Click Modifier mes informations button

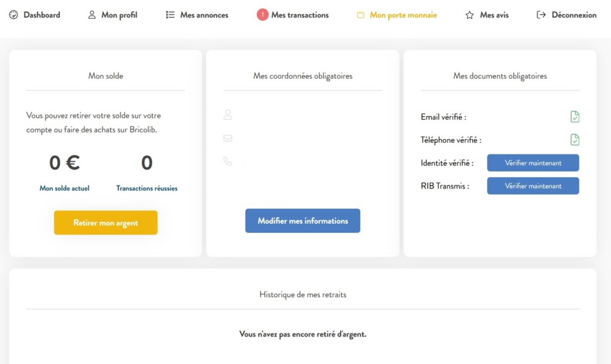tap(303, 221)
